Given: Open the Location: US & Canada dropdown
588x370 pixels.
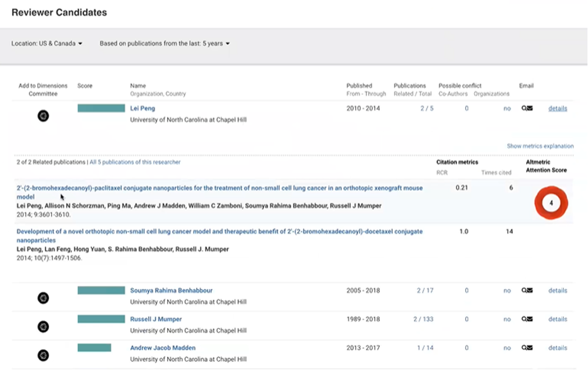Looking at the screenshot, I should [x=47, y=43].
